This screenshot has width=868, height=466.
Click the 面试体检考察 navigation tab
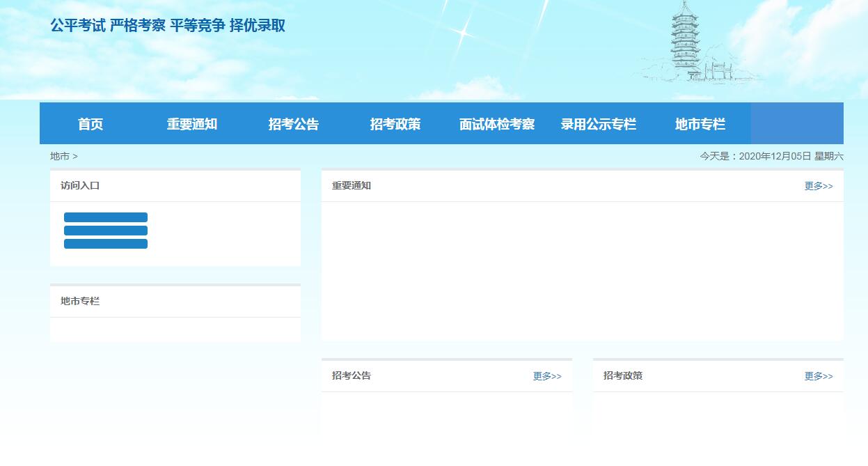(497, 124)
